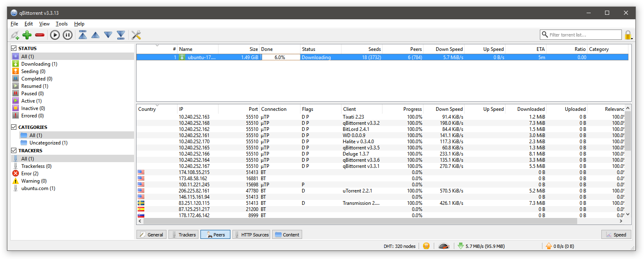Select peer row with IP 10.240.252.163
Image resolution: width=644 pixels, height=259 pixels.
coord(380,117)
